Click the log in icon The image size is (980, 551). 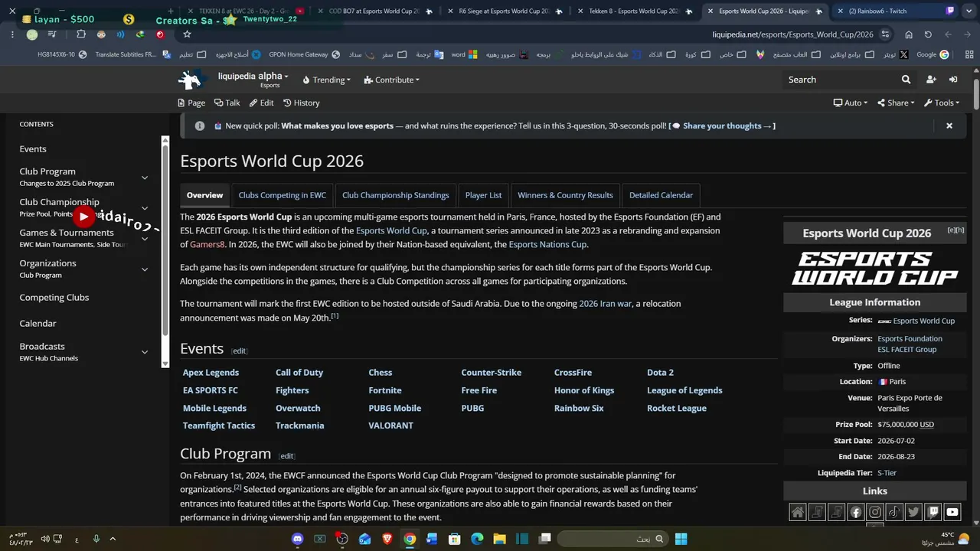[x=953, y=80]
